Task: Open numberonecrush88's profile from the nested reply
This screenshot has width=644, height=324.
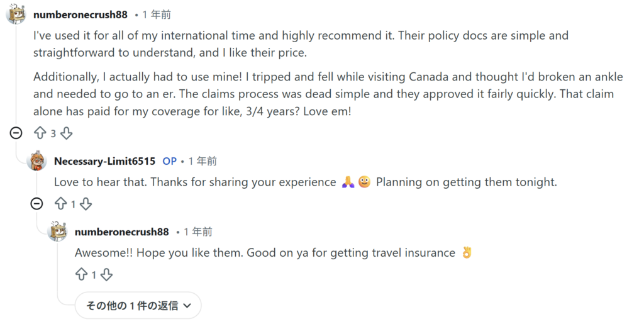Action: point(122,232)
